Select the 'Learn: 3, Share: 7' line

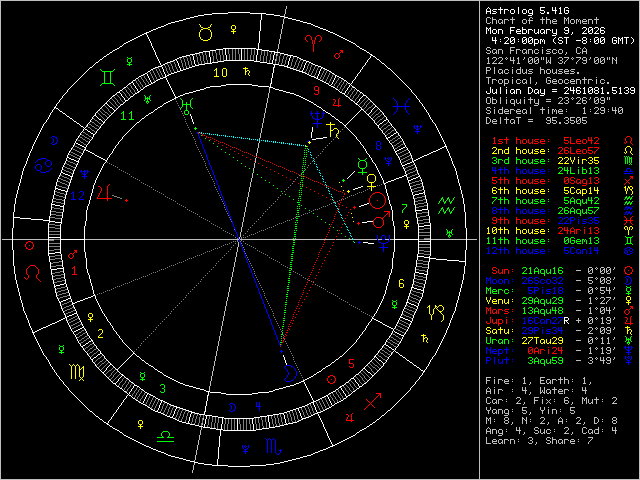(x=539, y=441)
